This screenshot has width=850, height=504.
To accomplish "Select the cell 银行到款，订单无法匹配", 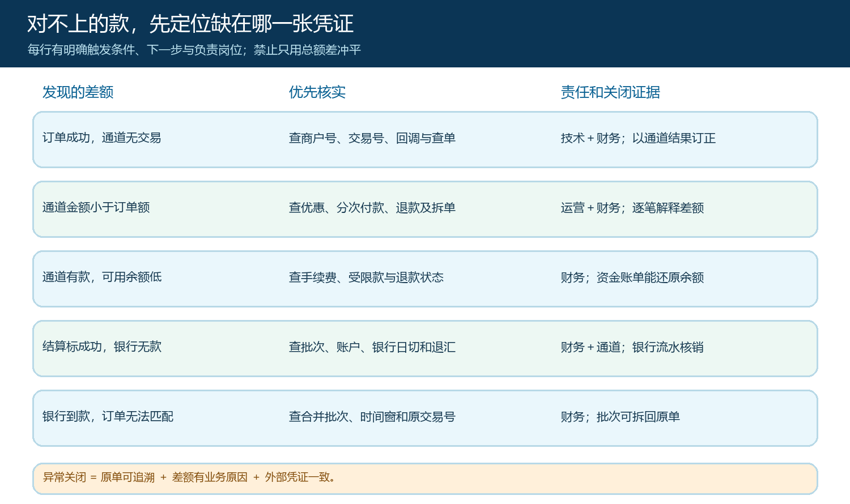I will 108,417.
